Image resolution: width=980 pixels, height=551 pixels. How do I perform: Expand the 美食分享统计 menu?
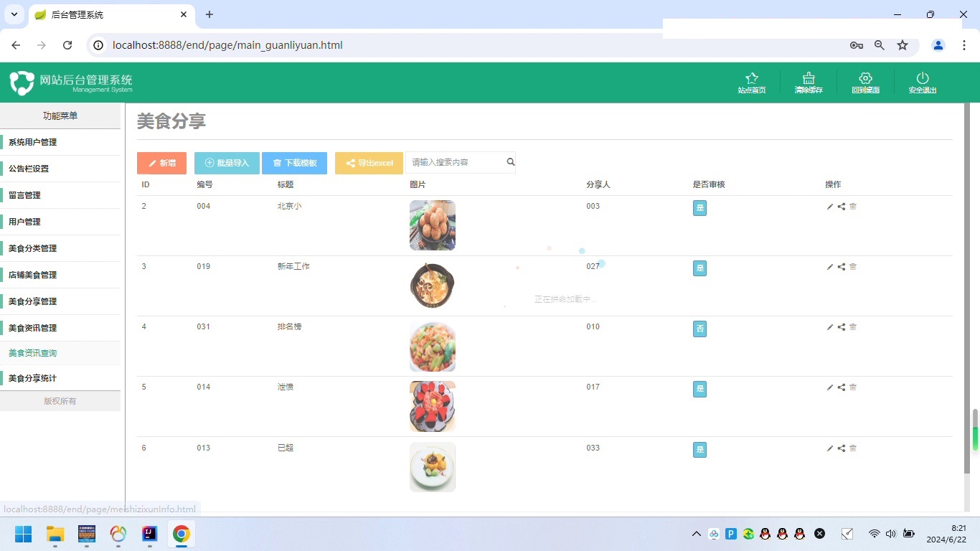60,378
